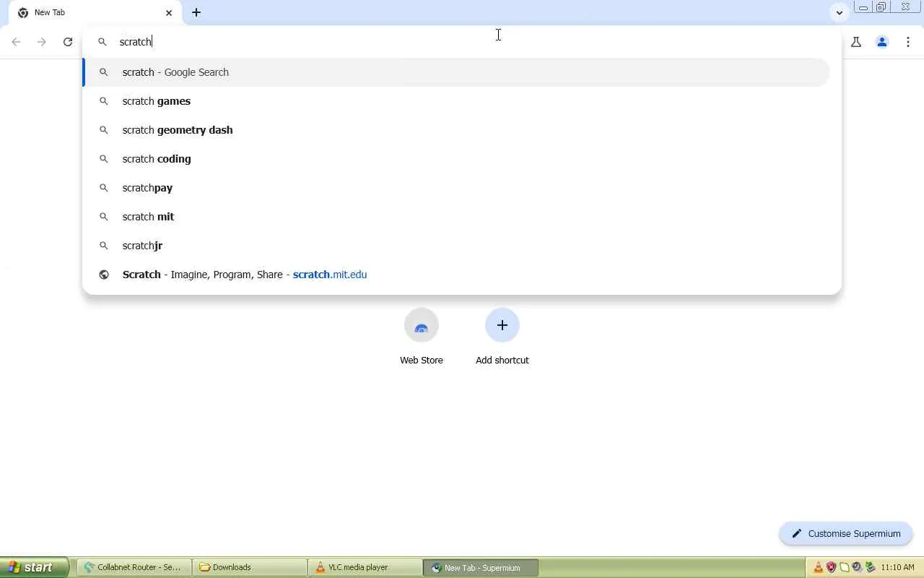Viewport: 924px width, 578px height.
Task: Go back using the back arrow
Action: (x=16, y=42)
